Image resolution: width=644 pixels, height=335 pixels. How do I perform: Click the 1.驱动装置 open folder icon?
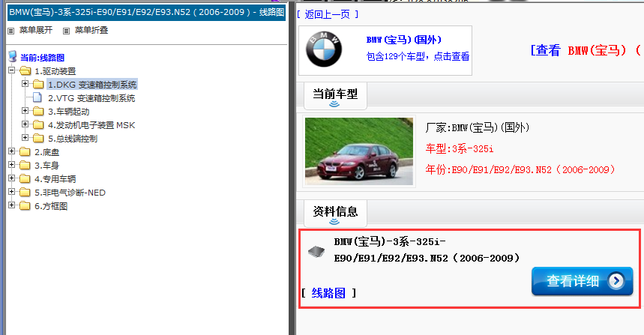[25, 71]
